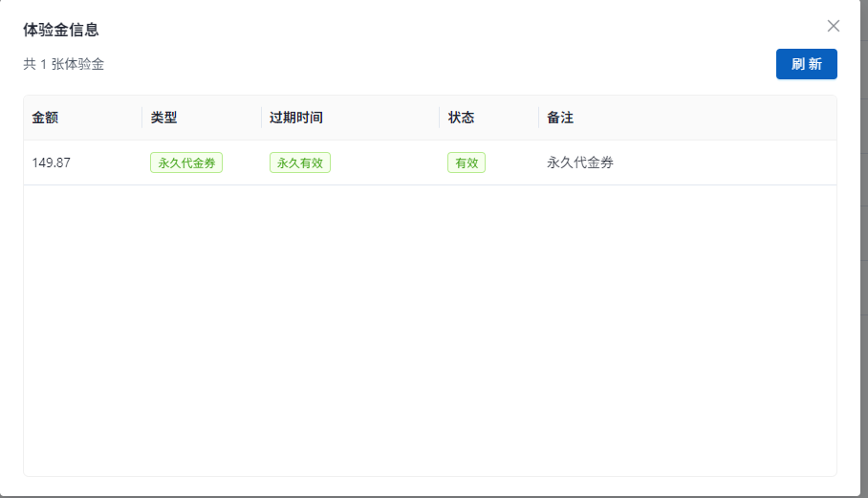Click divider between 金额 and 类型 headers
Viewport: 868px width, 498px height.
click(x=141, y=118)
